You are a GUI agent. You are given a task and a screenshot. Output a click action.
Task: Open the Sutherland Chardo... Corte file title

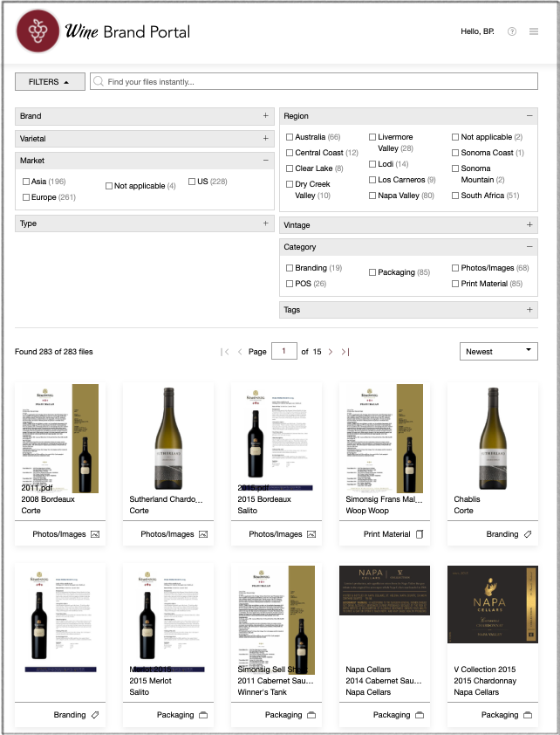166,499
